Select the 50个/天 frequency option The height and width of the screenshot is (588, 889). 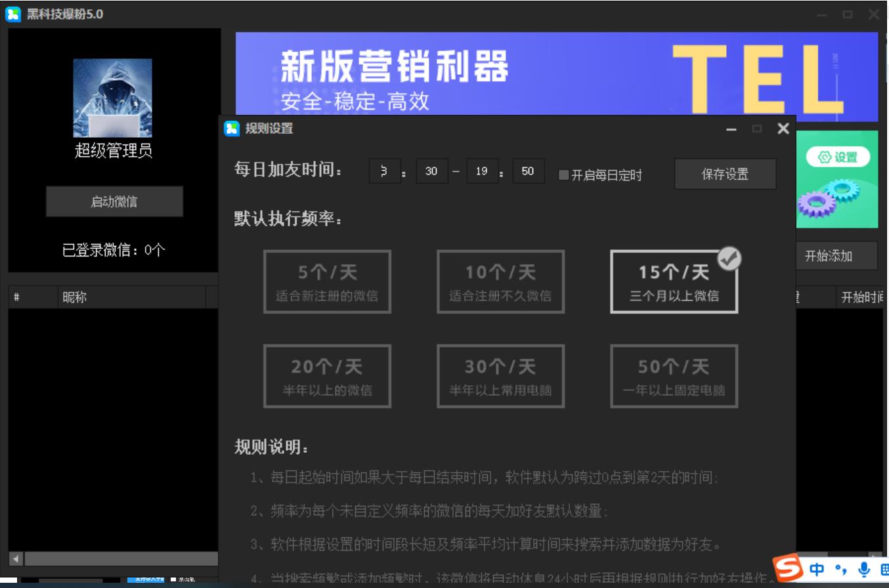[x=674, y=376]
